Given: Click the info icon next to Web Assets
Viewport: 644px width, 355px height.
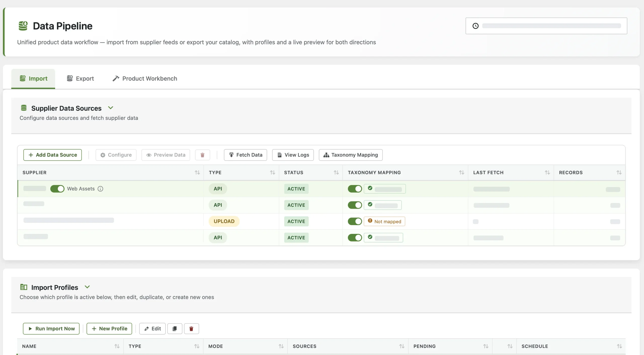Looking at the screenshot, I should (100, 189).
